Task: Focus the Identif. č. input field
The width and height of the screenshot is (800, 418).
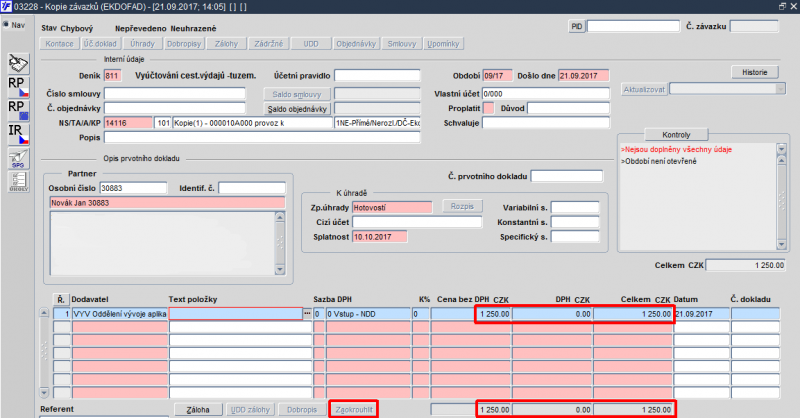Action: coord(252,188)
